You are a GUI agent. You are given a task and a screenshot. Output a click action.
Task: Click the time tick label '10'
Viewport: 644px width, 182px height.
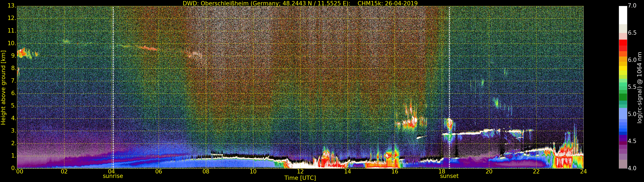(253, 172)
